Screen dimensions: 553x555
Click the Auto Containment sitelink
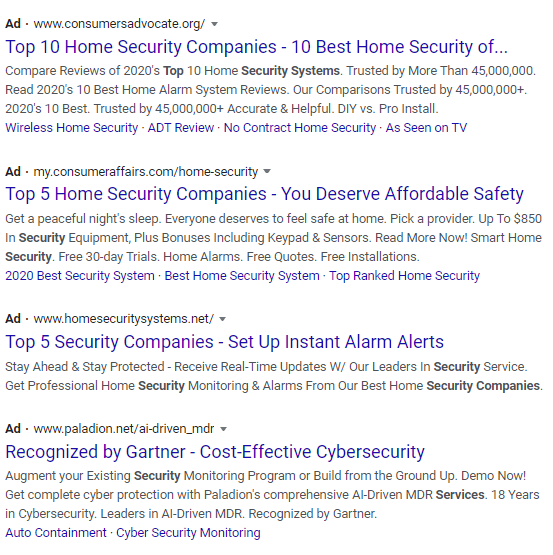(x=56, y=533)
